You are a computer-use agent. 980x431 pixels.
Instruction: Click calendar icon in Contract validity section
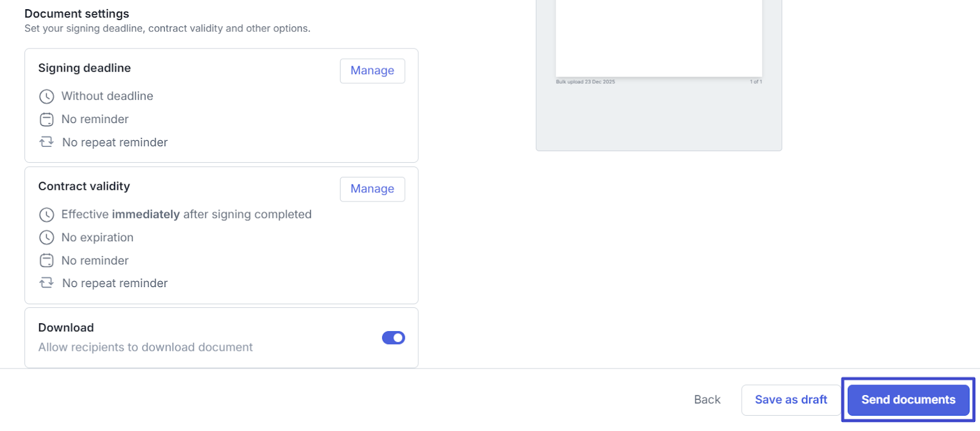pos(47,261)
